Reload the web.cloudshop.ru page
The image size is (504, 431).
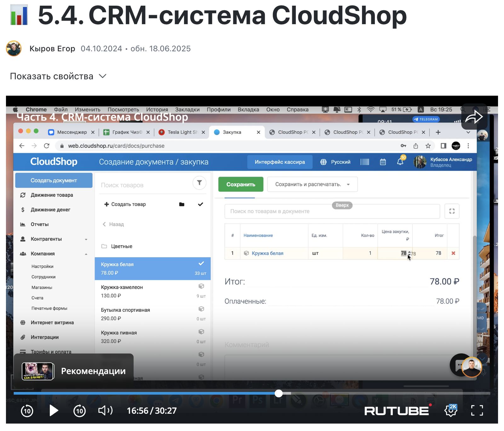(47, 146)
